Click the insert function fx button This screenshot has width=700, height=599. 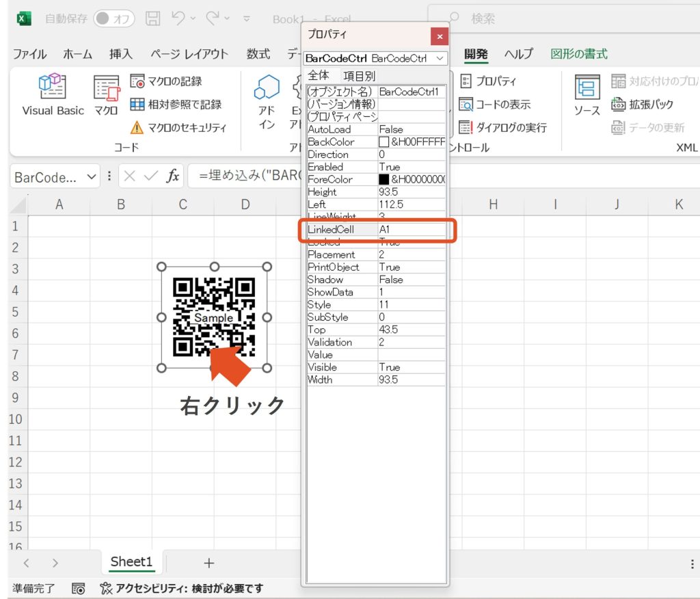coord(172,176)
